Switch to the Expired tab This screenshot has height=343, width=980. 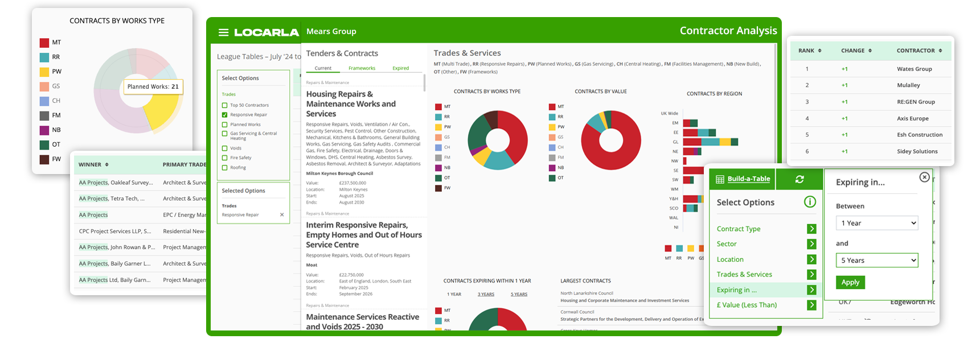[x=400, y=68]
